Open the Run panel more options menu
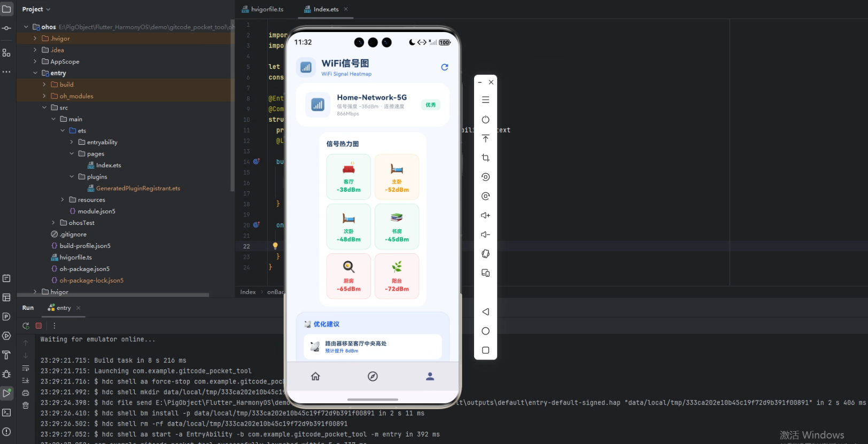This screenshot has height=444, width=868. 54,325
